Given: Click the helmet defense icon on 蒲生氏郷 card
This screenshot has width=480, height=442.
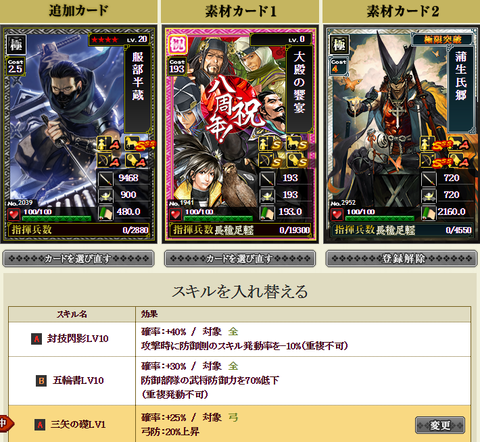Looking at the screenshot, I should [429, 195].
